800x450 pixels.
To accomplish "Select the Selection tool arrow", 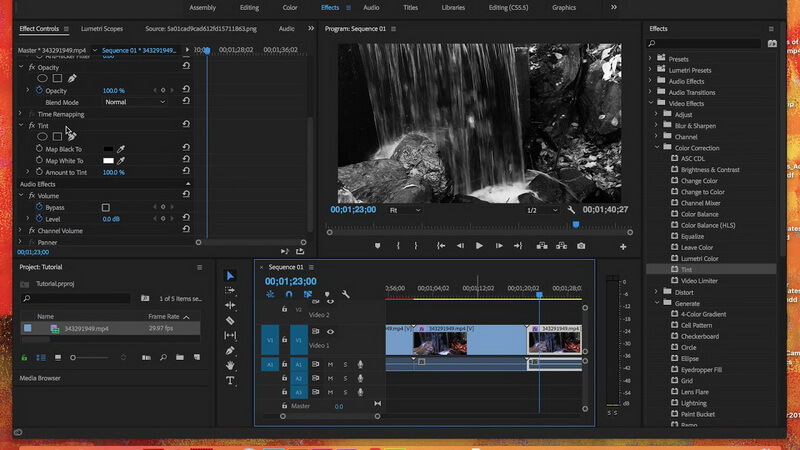I will tap(230, 276).
